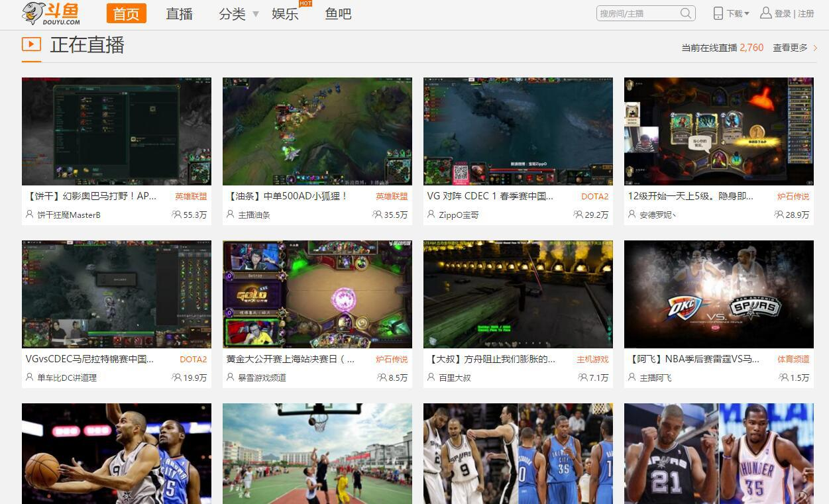Viewport: 829px width, 504px height.
Task: Click 炉石传说 tag on 安德罗妮 stream
Action: point(793,197)
